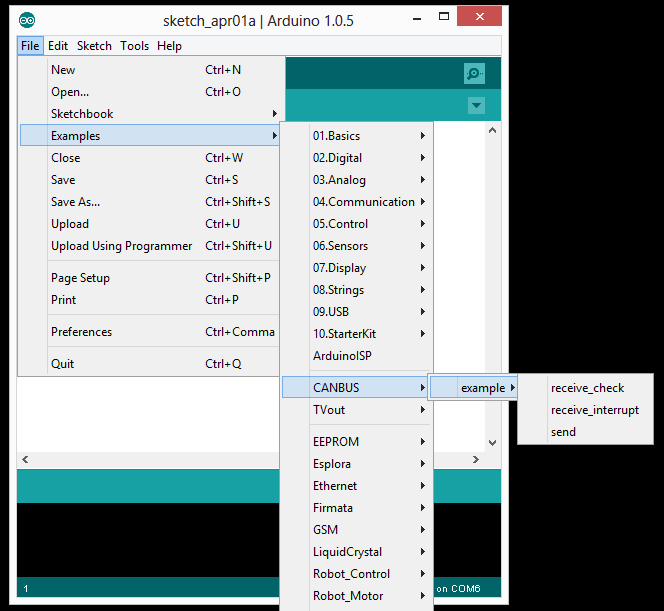Choose Print from the File menu
The width and height of the screenshot is (664, 611).
pyautogui.click(x=149, y=300)
